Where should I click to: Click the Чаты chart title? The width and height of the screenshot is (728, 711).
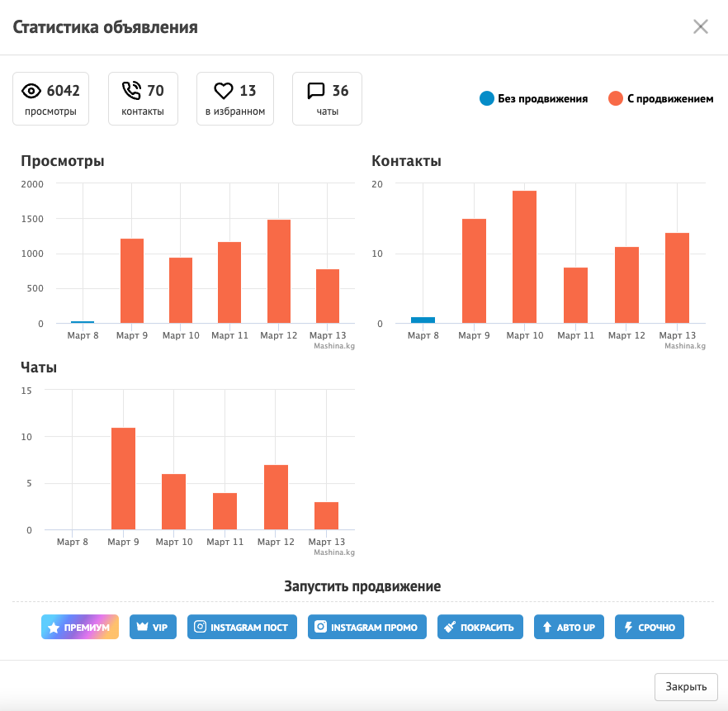[39, 367]
